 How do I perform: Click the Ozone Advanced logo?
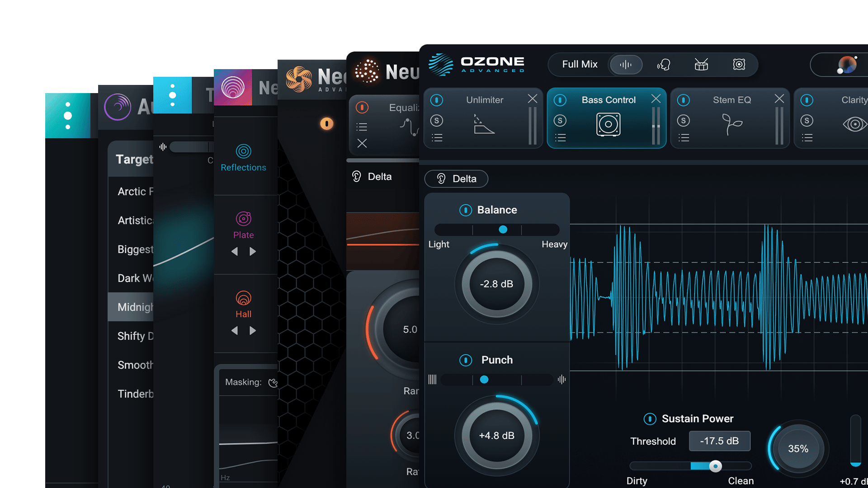tap(476, 64)
